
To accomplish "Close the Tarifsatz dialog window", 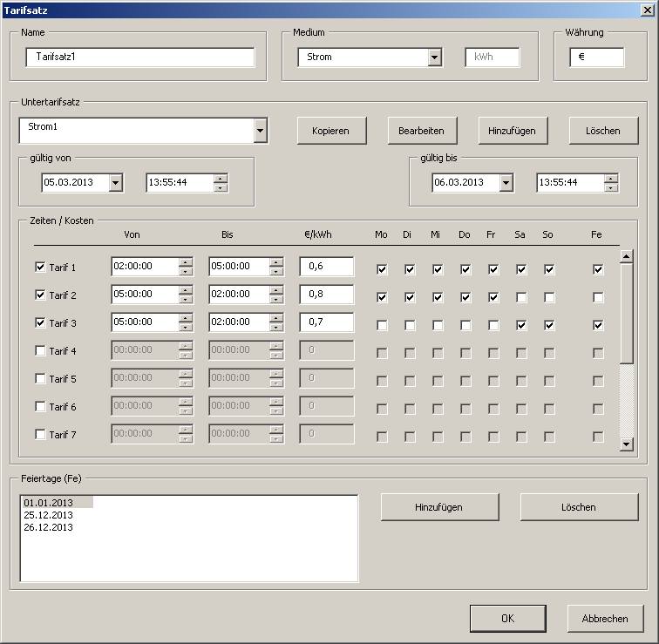I will (643, 10).
